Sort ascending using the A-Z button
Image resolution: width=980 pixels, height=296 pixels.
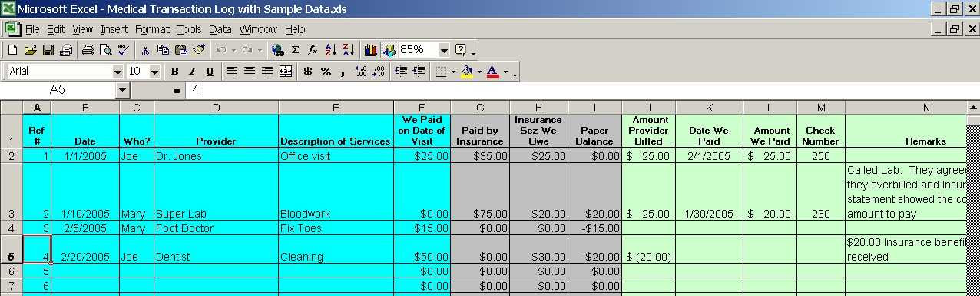point(331,50)
